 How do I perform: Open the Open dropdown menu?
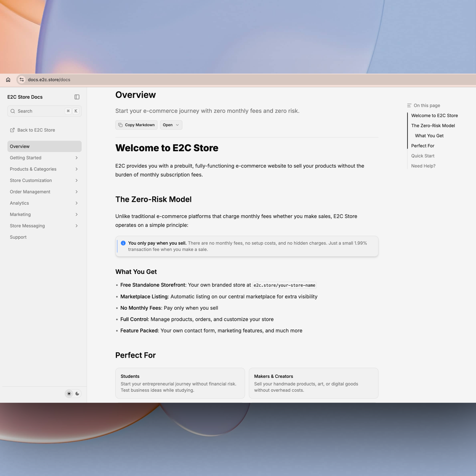(171, 125)
